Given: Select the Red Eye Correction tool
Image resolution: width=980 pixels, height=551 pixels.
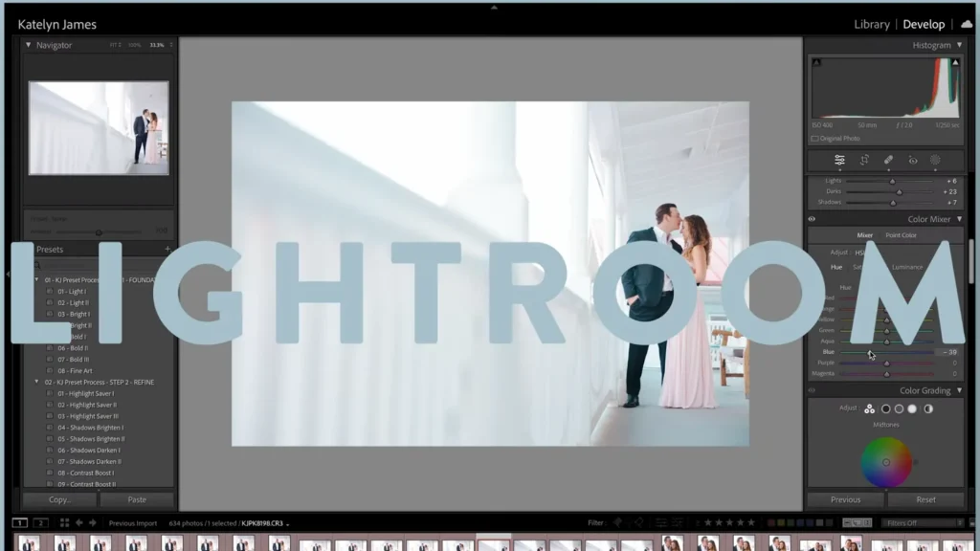Looking at the screenshot, I should click(911, 160).
